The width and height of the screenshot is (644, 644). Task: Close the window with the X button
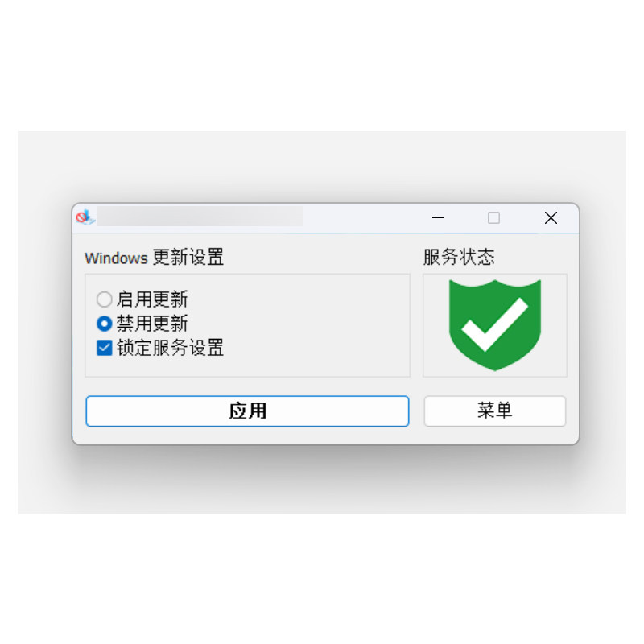(x=551, y=217)
